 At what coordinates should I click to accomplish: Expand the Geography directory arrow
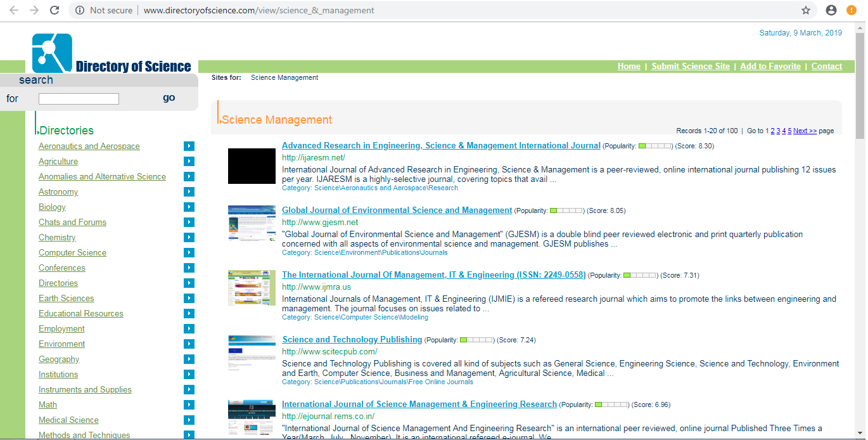[189, 359]
